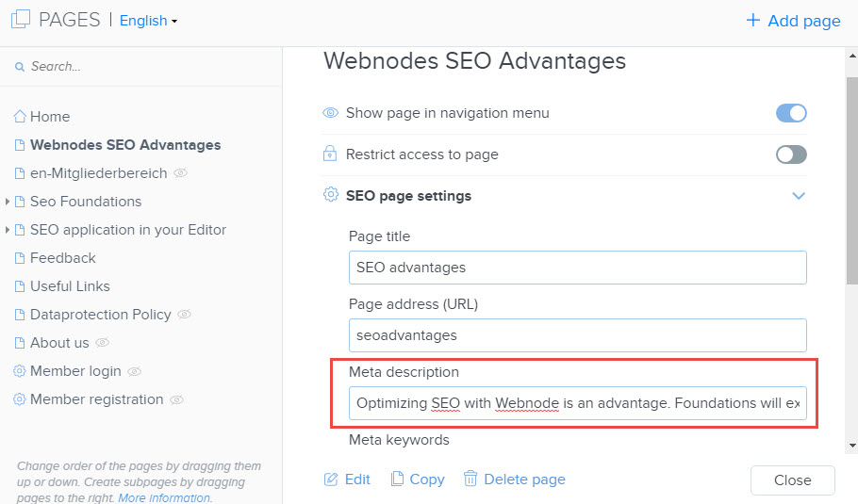Click into the Search pages field
Viewport: 858px width, 504px height.
click(x=141, y=67)
